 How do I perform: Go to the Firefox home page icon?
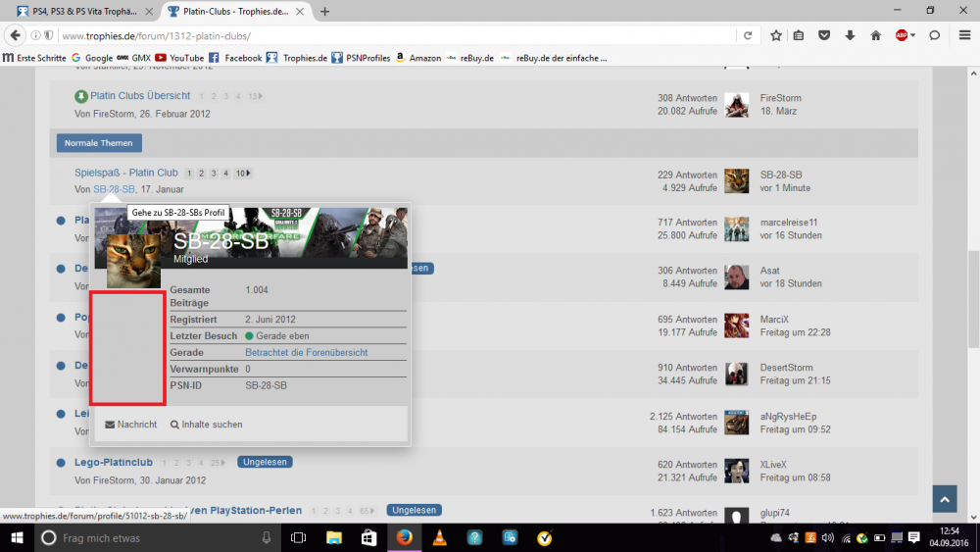875,35
